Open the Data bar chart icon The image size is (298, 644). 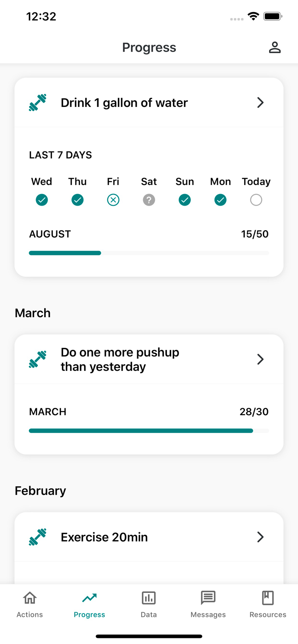coord(148,598)
